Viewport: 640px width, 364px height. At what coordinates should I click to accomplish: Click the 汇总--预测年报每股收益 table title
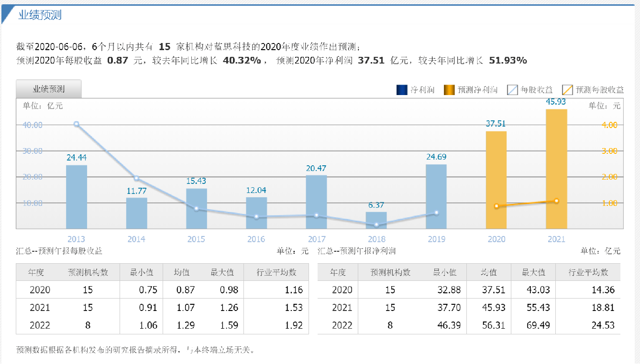59,251
